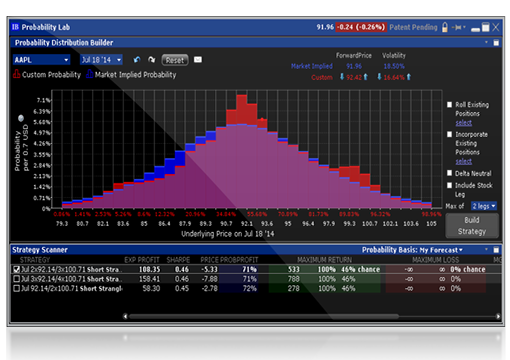Click the Reset button
Viewport: 510px width, 360px height.
[175, 60]
